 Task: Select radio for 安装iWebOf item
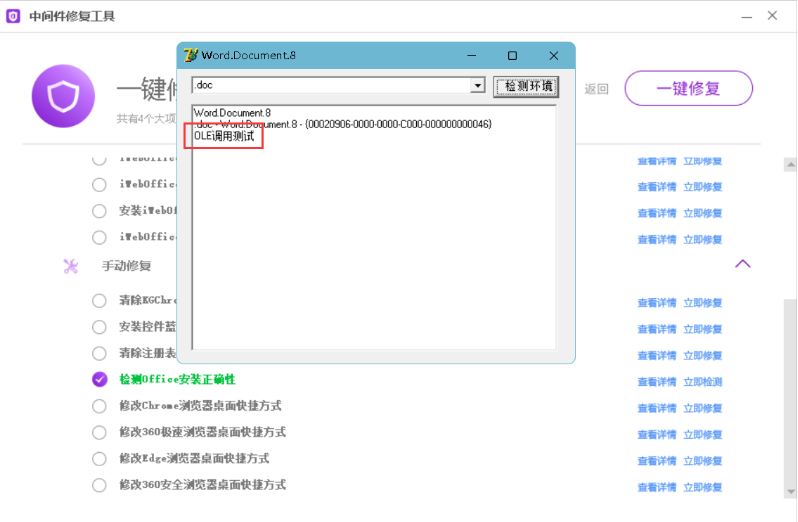(x=99, y=211)
